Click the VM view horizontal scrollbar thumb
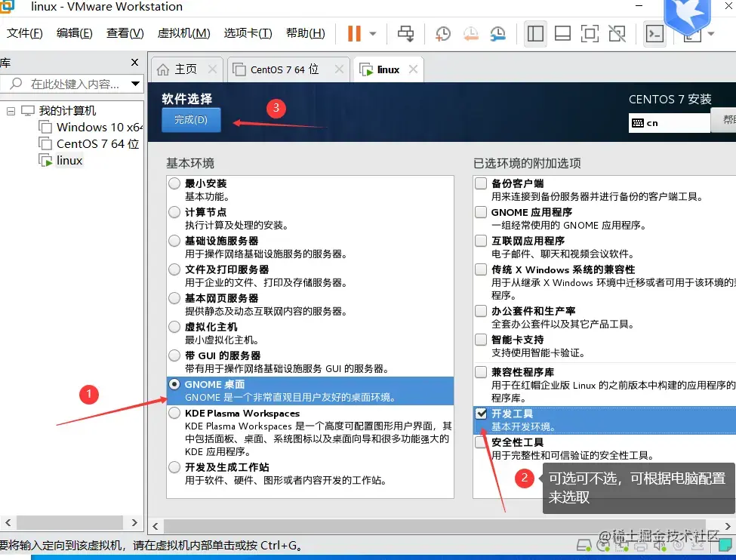 [x=434, y=526]
